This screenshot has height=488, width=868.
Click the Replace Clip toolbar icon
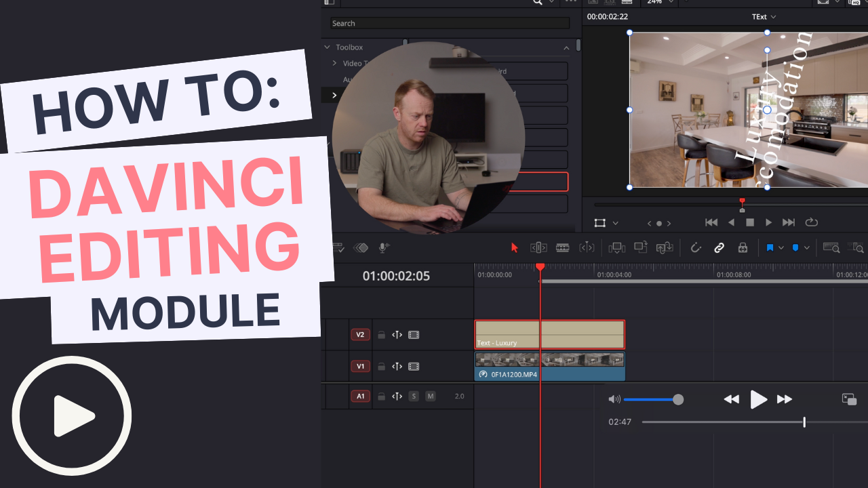665,248
